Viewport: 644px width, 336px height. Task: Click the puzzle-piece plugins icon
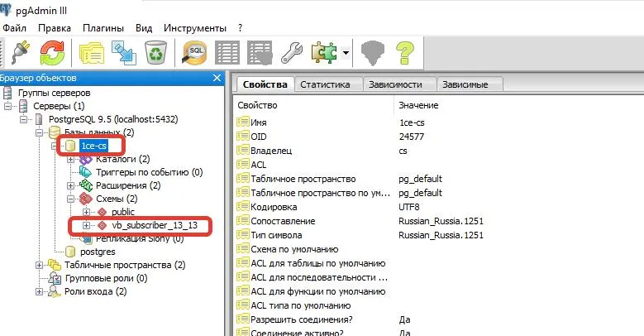(x=322, y=54)
